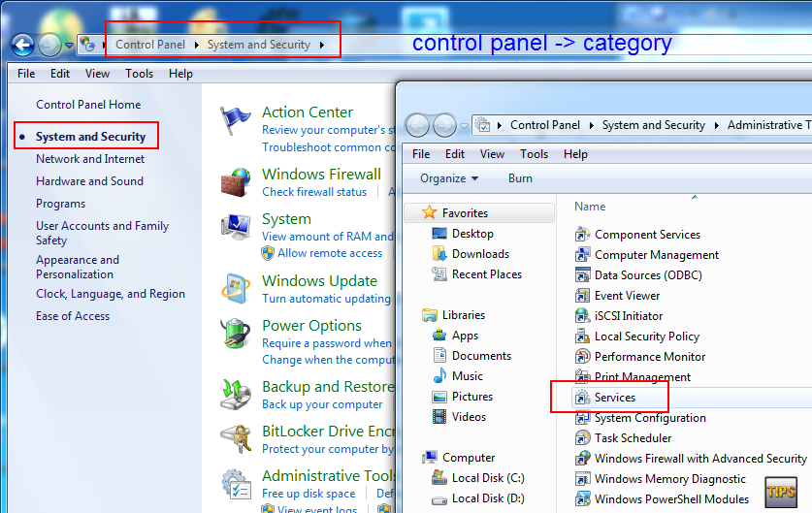Open the Organize dropdown
Screen dimensions: 812x513
click(449, 178)
